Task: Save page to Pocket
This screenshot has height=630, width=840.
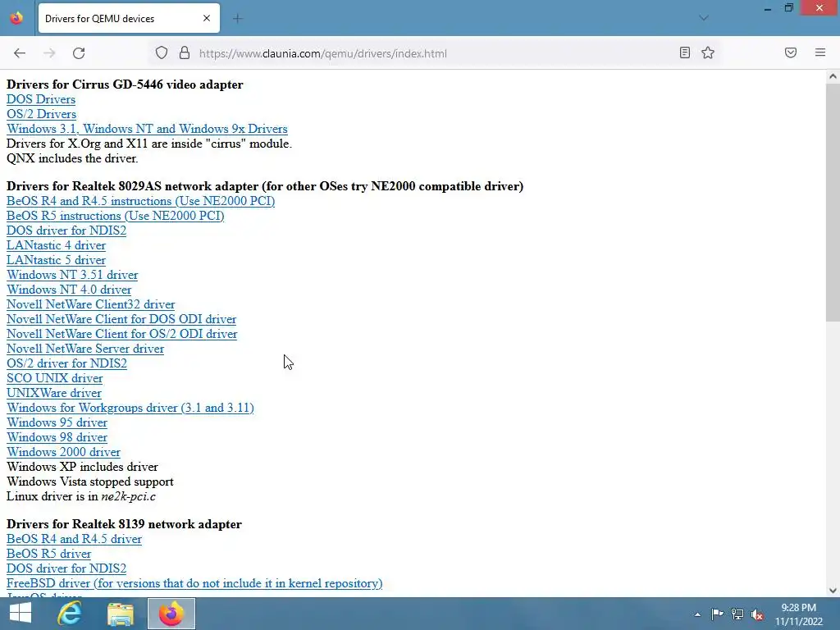Action: (791, 52)
